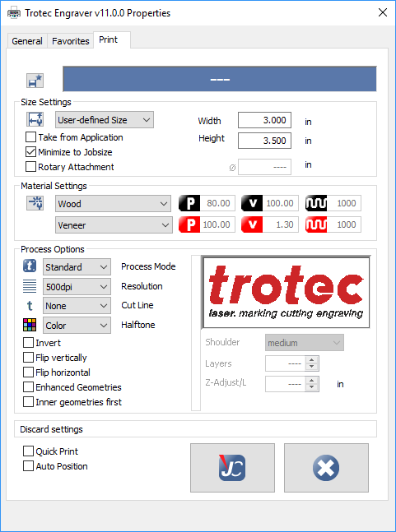This screenshot has width=396, height=532.
Task: Open the Cut Line None dropdown
Action: tap(77, 306)
